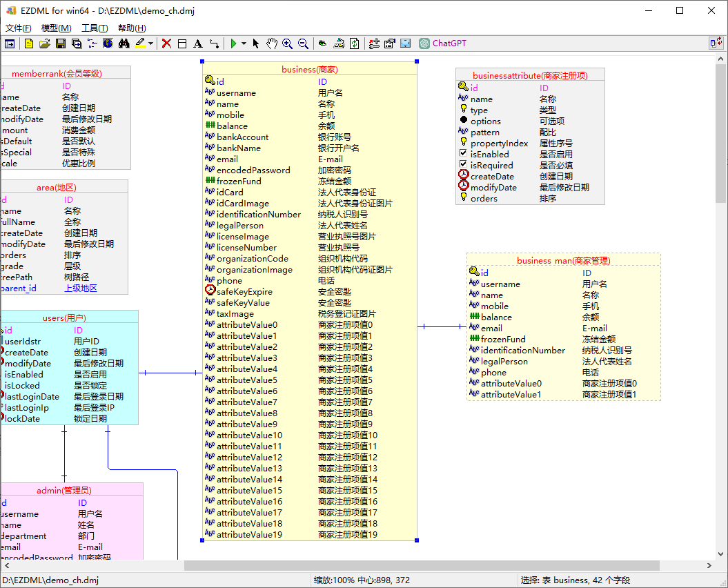Click the import database toolbar icon
This screenshot has width=728, height=588.
click(339, 43)
